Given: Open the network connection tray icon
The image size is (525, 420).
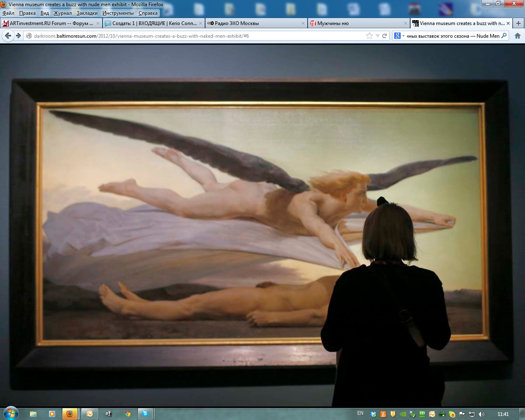Looking at the screenshot, I should (472, 414).
